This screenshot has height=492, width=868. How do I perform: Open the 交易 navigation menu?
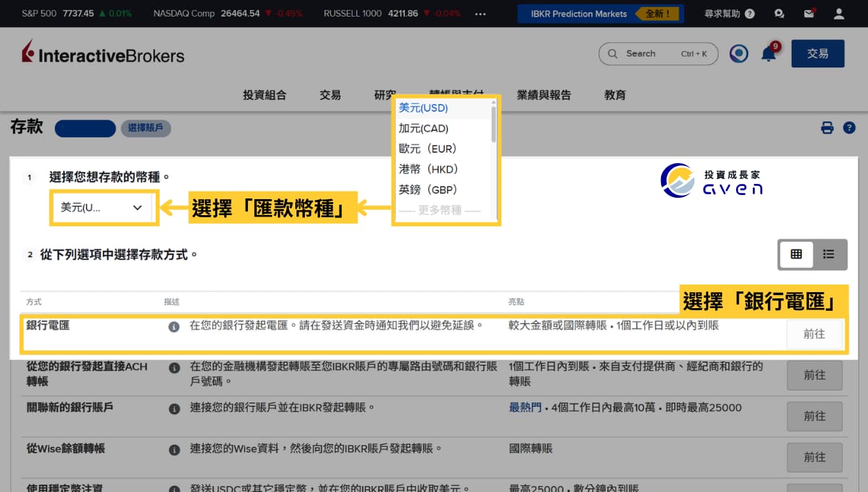point(330,95)
